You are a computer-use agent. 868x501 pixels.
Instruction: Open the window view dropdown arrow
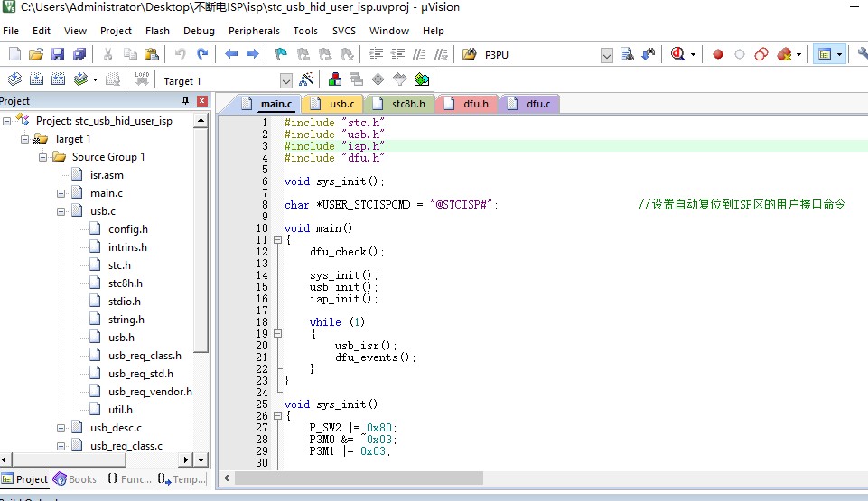pyautogui.click(x=839, y=54)
